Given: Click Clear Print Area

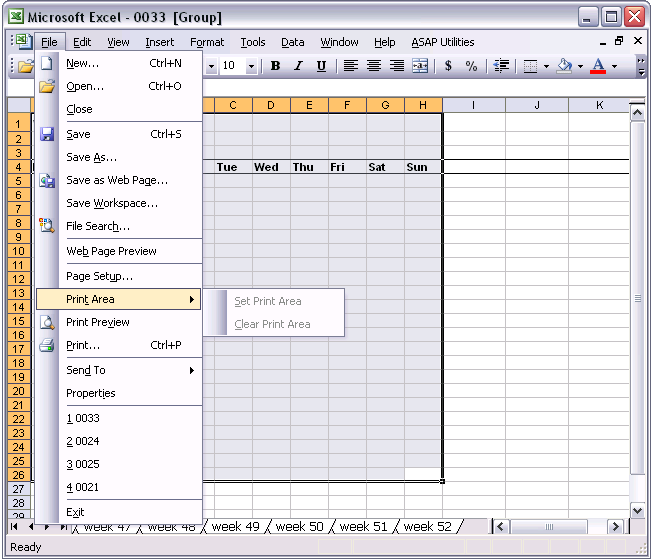Looking at the screenshot, I should [x=274, y=324].
